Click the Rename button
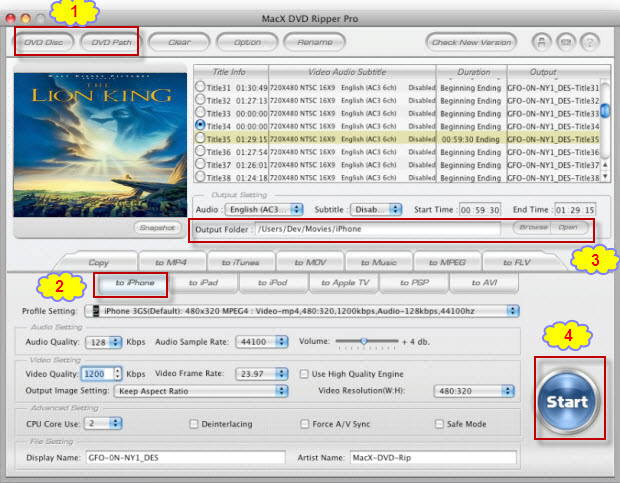 (x=315, y=42)
